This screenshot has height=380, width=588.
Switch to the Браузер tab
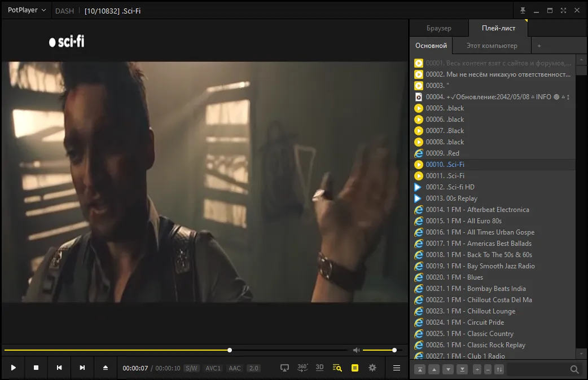tap(439, 28)
